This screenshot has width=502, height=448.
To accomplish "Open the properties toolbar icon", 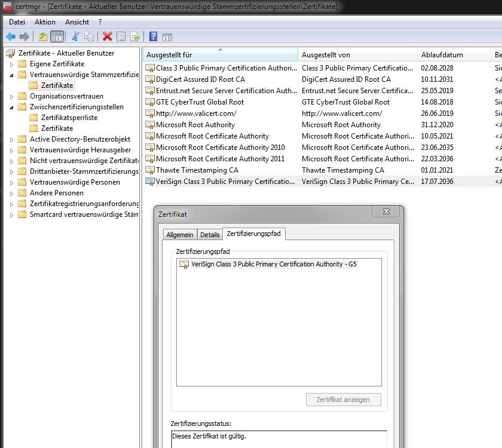I will click(121, 37).
